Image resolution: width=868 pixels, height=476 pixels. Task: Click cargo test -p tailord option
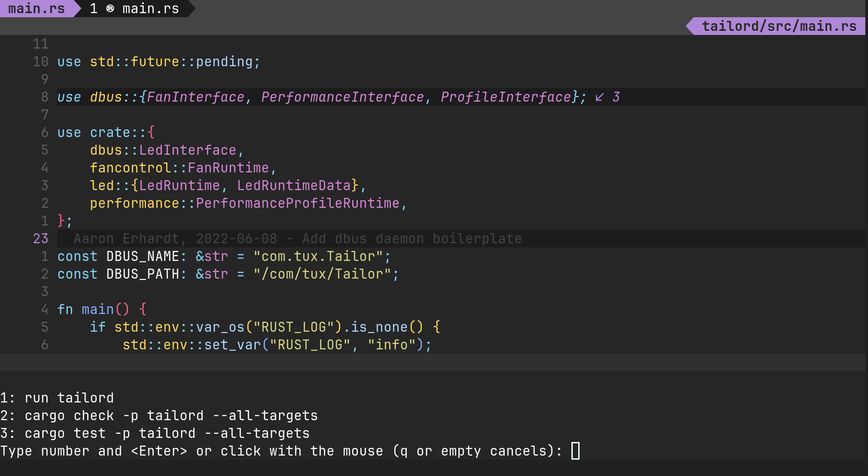pyautogui.click(x=155, y=433)
